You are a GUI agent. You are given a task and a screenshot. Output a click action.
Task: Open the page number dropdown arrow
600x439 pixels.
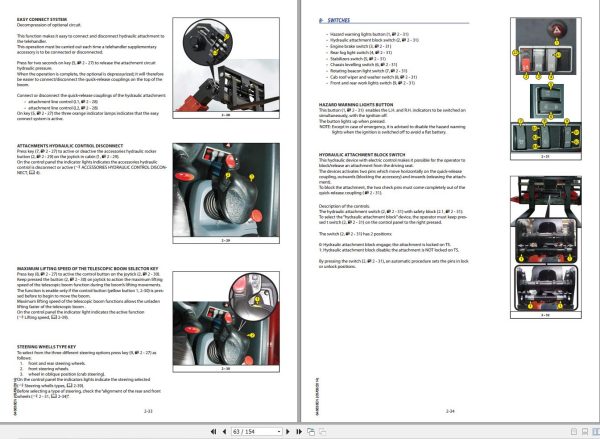[279, 432]
